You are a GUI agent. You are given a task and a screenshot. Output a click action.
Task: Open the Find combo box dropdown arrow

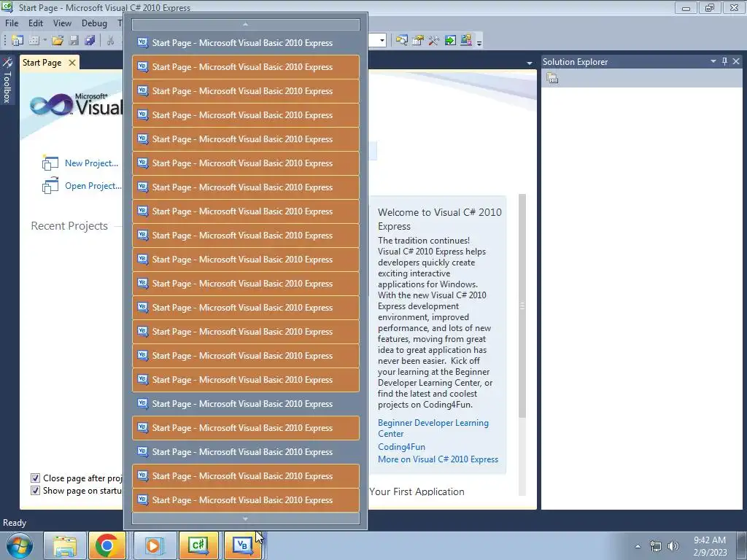click(382, 41)
